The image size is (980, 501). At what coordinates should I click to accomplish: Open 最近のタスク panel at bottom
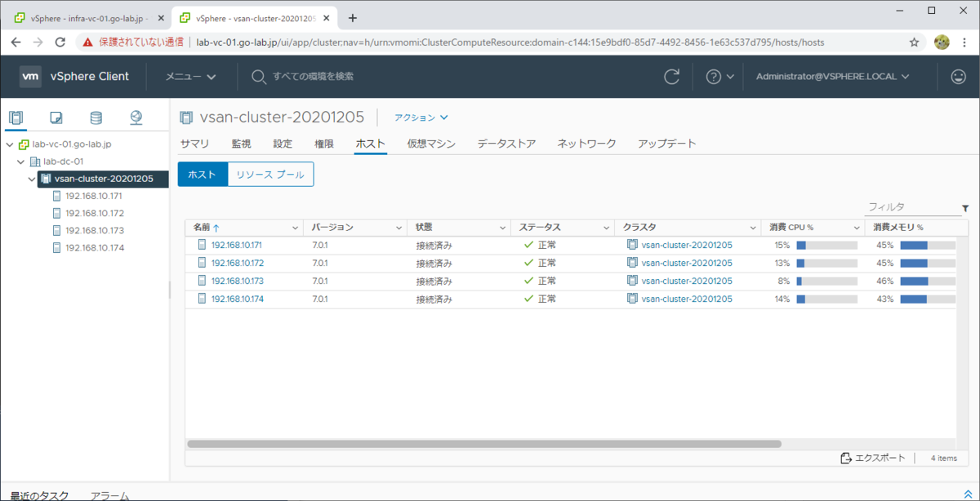pos(39,495)
